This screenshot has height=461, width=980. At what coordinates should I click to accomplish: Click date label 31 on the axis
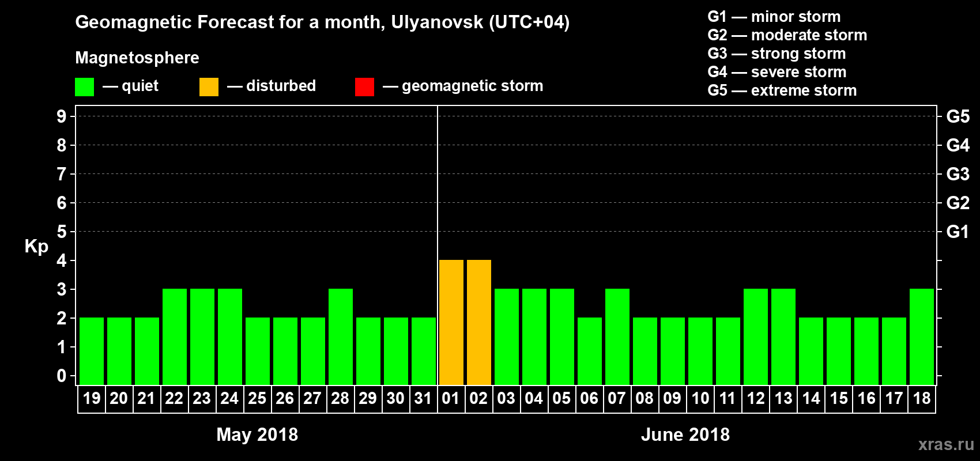[423, 398]
